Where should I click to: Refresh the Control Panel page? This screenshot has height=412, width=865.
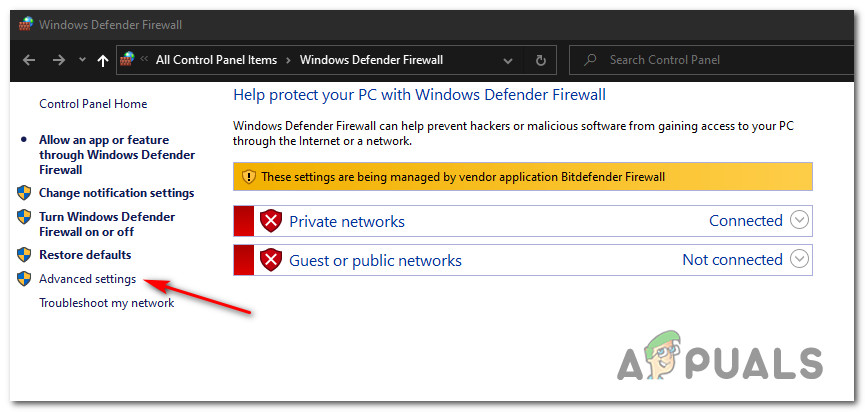pyautogui.click(x=540, y=60)
